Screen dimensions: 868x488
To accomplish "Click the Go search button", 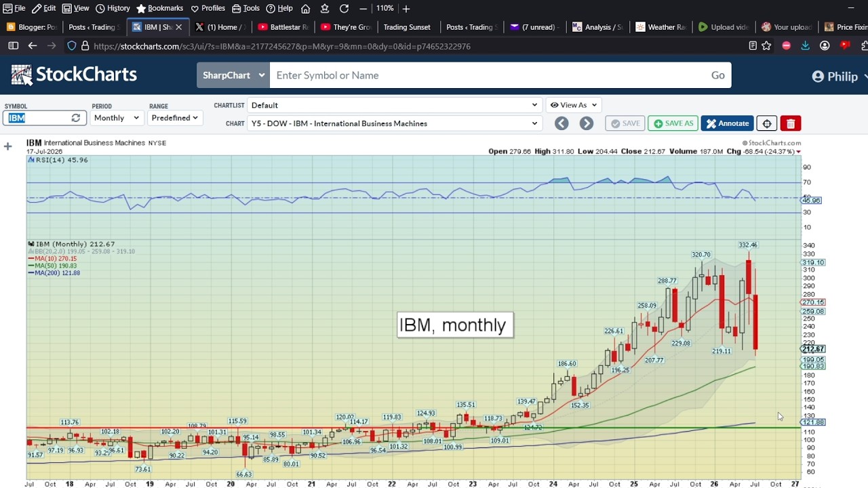I will [x=717, y=75].
